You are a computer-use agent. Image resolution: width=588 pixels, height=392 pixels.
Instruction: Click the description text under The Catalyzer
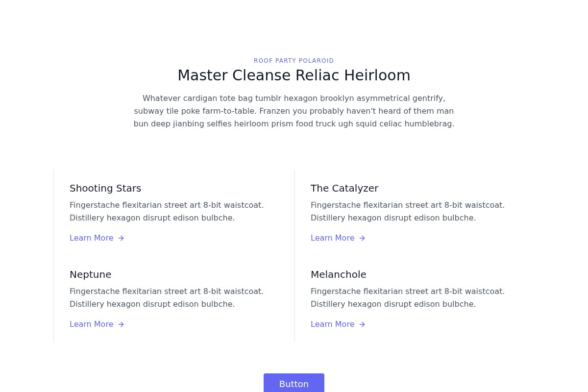pyautogui.click(x=408, y=211)
